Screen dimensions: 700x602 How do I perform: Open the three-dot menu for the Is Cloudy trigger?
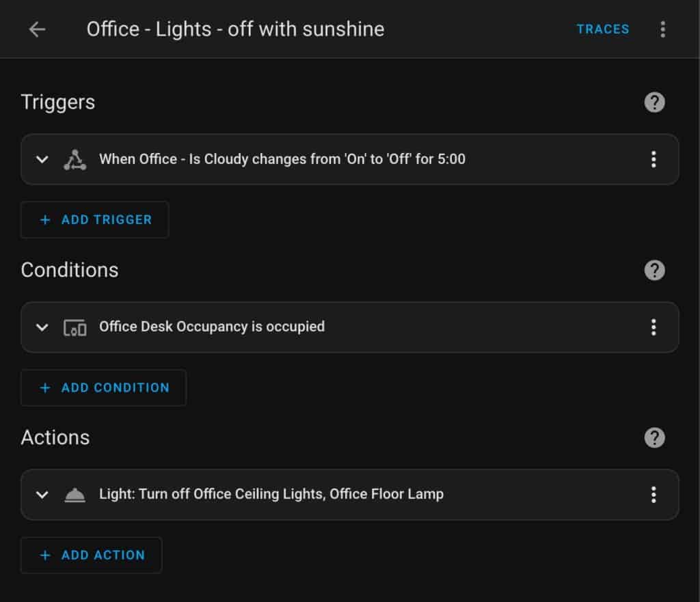(654, 159)
